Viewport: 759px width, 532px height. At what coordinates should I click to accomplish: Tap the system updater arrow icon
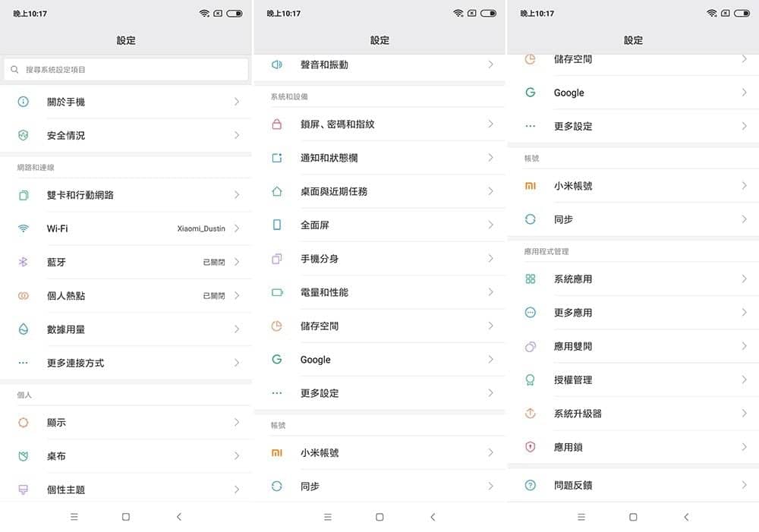(x=531, y=414)
